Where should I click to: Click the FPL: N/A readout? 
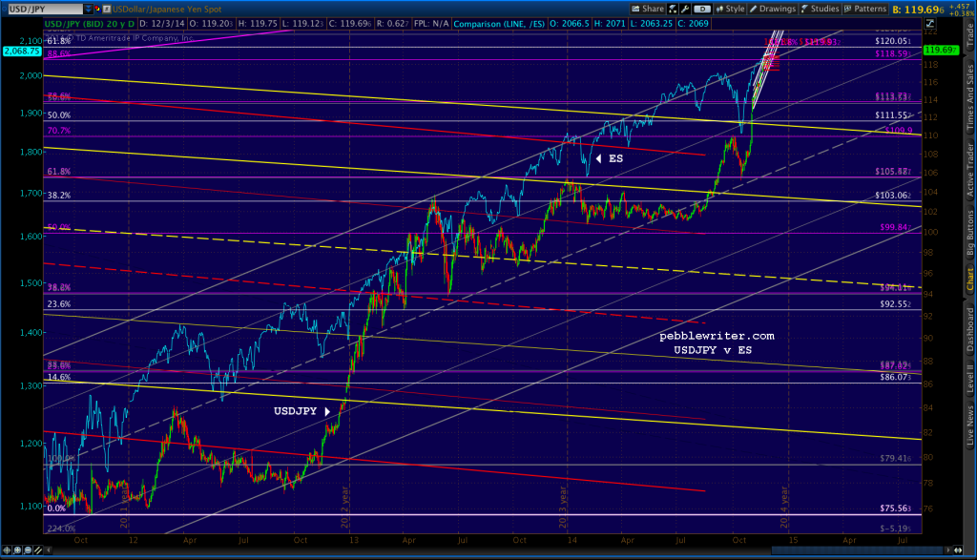click(x=431, y=24)
